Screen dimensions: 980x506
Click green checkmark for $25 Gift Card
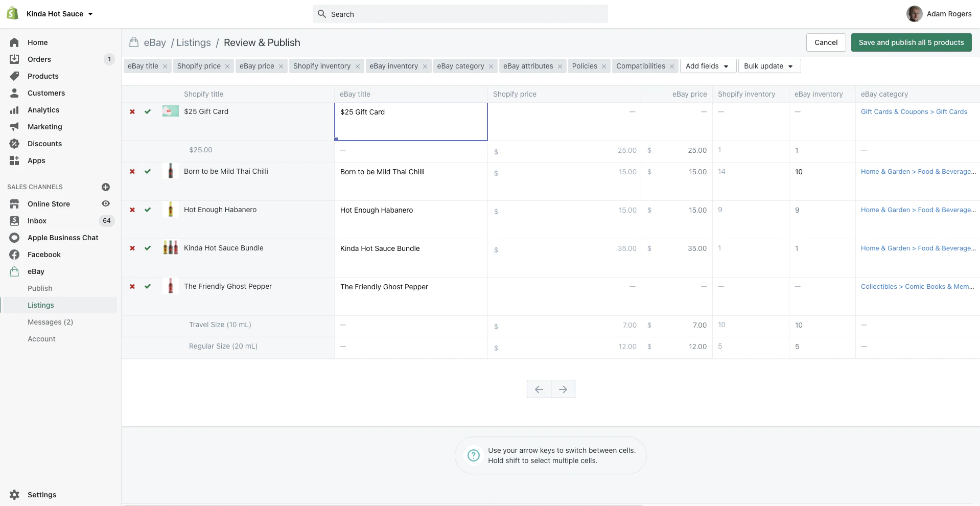[148, 111]
